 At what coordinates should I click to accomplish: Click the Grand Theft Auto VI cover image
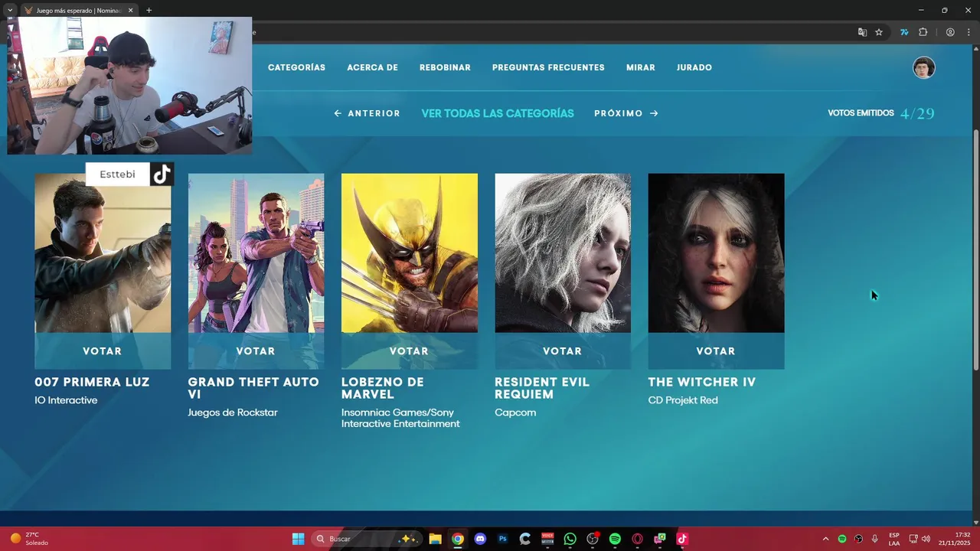(x=256, y=253)
